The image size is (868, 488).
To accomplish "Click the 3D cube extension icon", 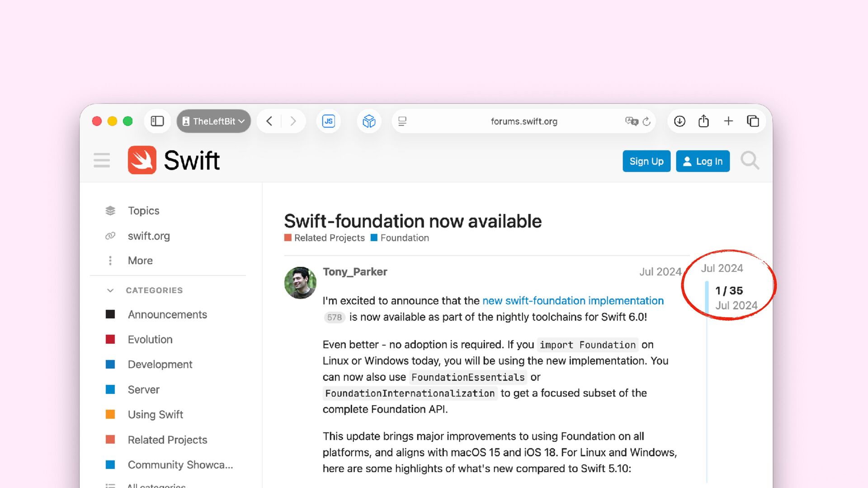I will [369, 121].
